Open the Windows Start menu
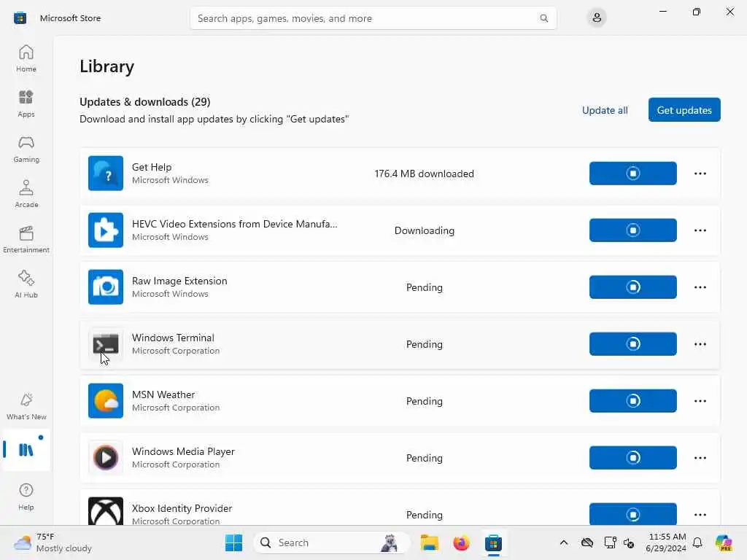Viewport: 747px width, 560px height. coord(233,542)
